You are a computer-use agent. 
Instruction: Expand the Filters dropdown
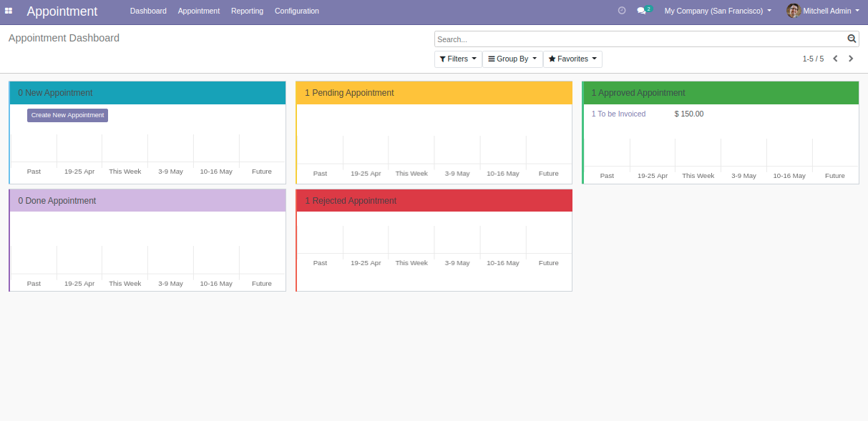[x=458, y=59]
